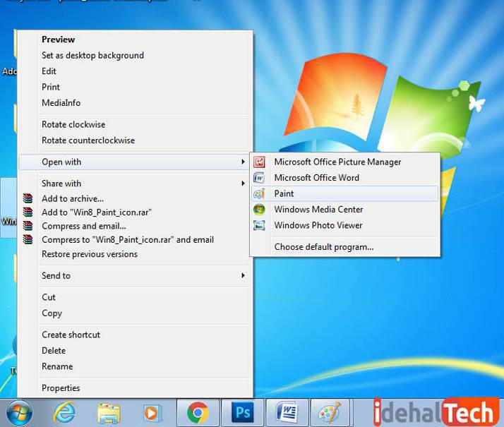Select Set as desktop background
Image resolution: width=504 pixels, height=427 pixels.
[135, 55]
